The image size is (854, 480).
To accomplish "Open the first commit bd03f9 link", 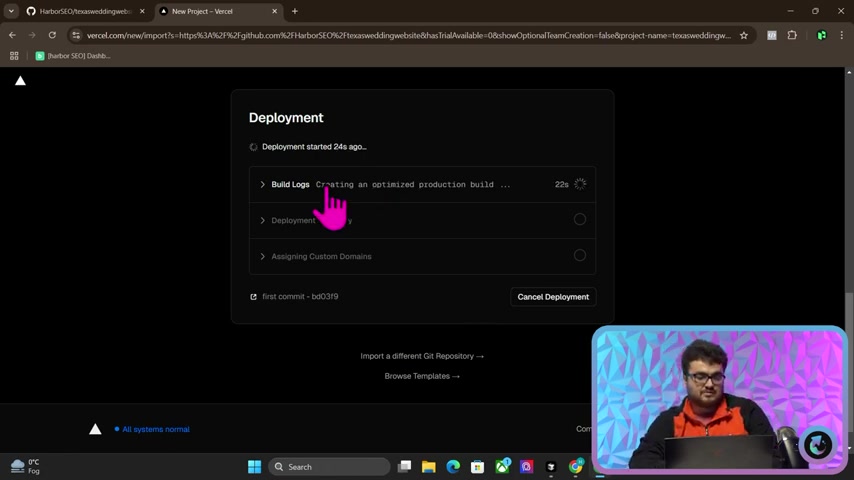I will pos(299,297).
